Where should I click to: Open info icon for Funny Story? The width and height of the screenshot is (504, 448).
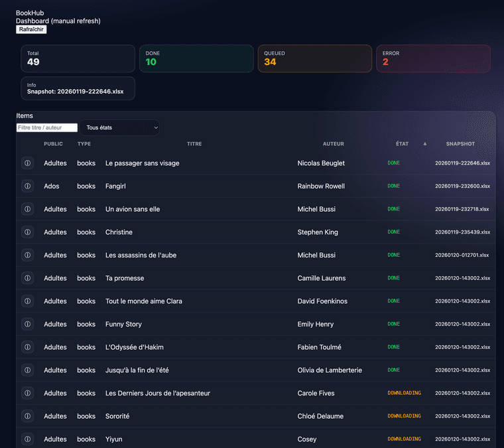(27, 325)
